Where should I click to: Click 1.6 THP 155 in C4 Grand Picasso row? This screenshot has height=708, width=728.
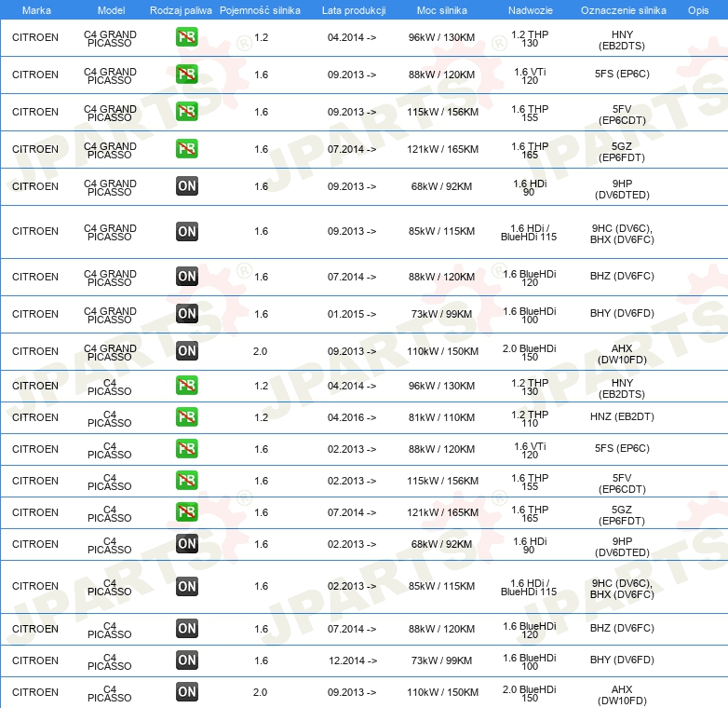[530, 113]
